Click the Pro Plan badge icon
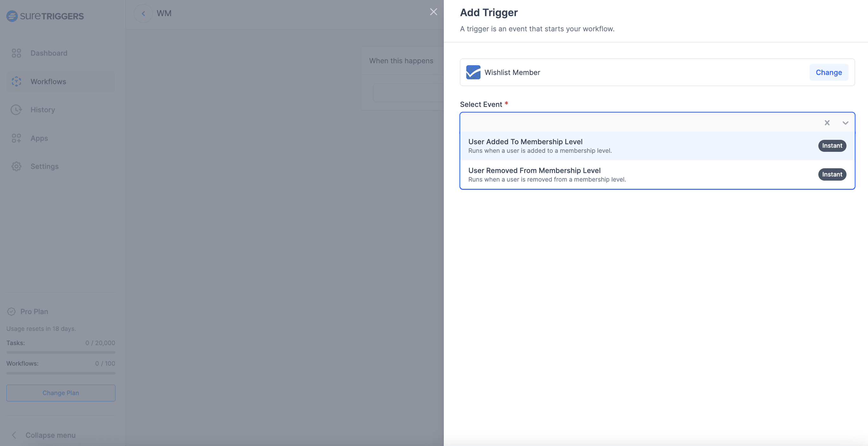This screenshot has height=446, width=868. pos(11,312)
